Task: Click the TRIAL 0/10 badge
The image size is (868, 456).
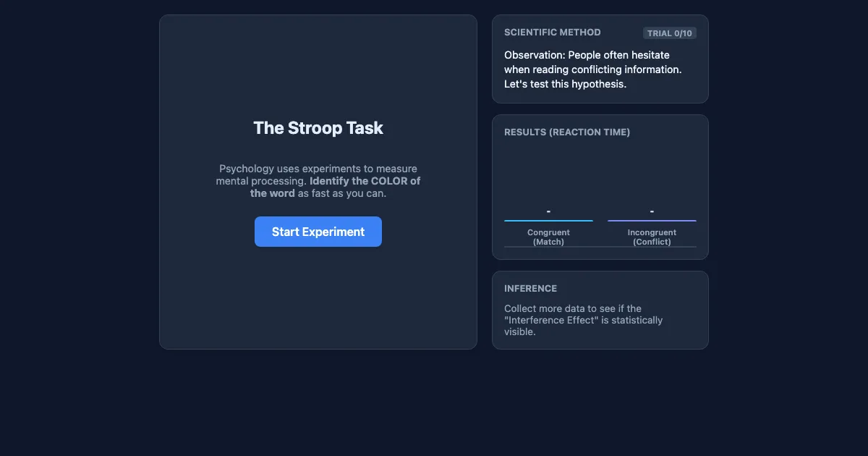Action: [670, 33]
